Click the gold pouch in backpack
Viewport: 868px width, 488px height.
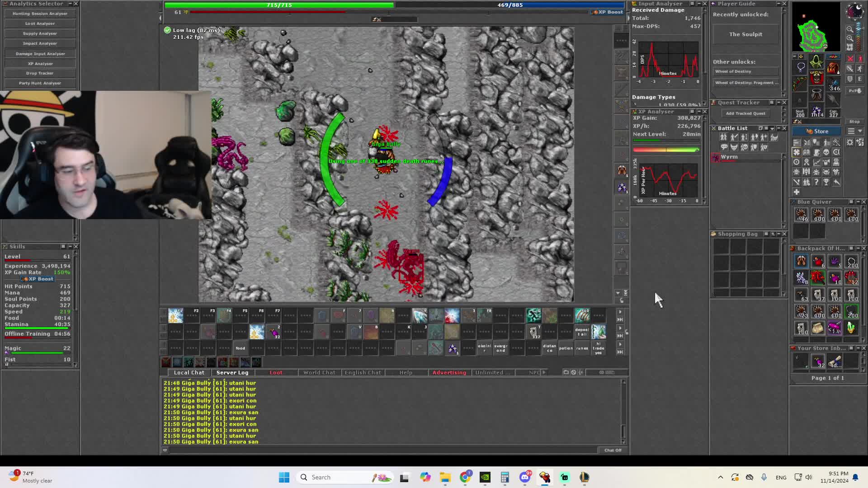[x=817, y=328]
